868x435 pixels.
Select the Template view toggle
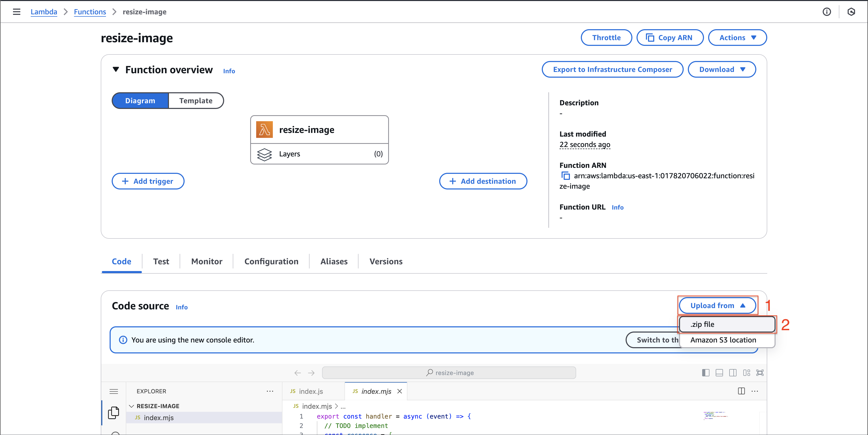196,100
